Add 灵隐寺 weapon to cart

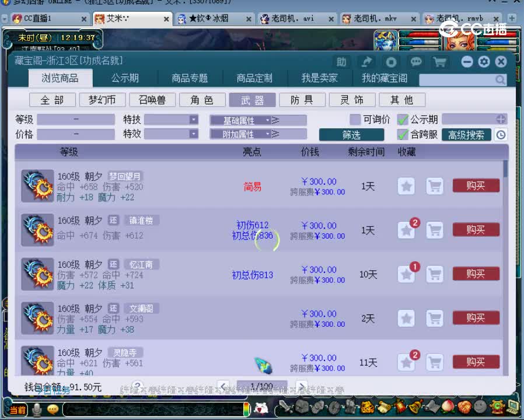[435, 362]
